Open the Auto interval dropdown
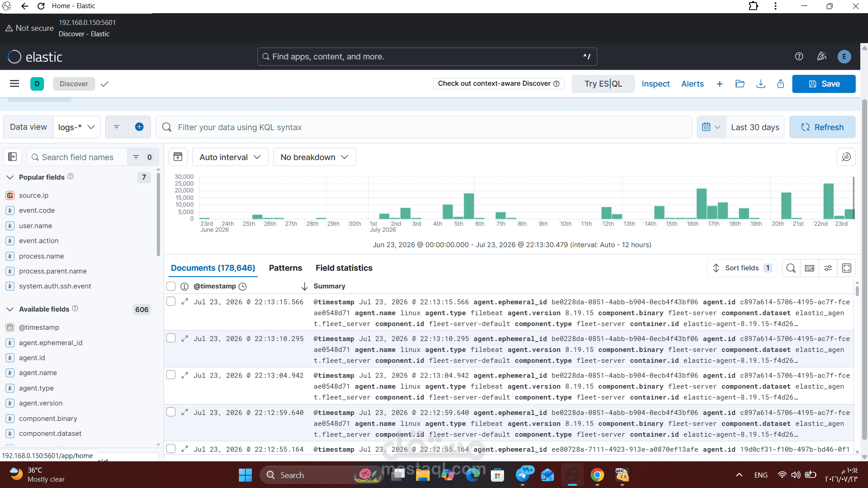Viewport: 868px width, 488px height. pyautogui.click(x=230, y=157)
